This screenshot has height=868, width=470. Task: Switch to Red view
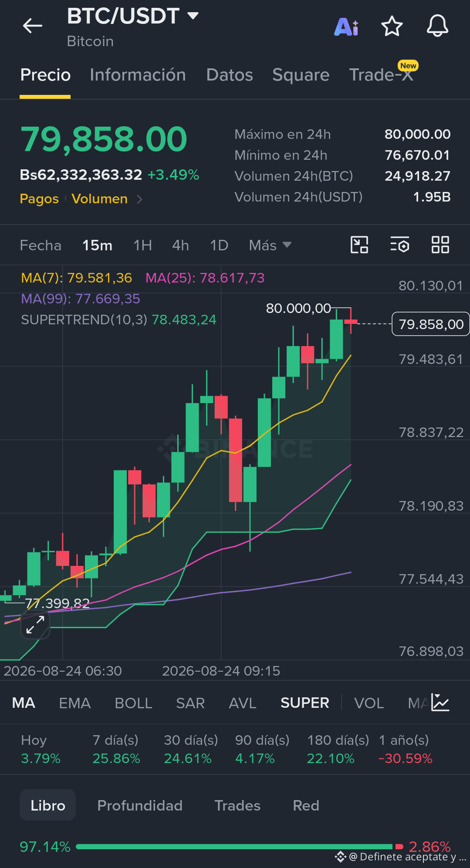(x=306, y=805)
